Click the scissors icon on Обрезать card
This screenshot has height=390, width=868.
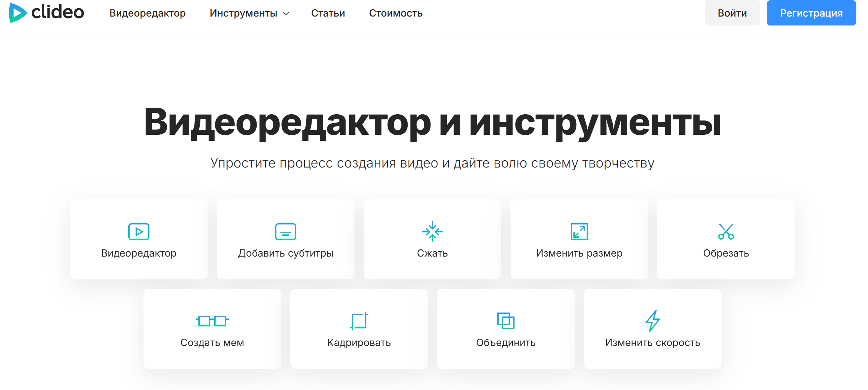pyautogui.click(x=725, y=231)
